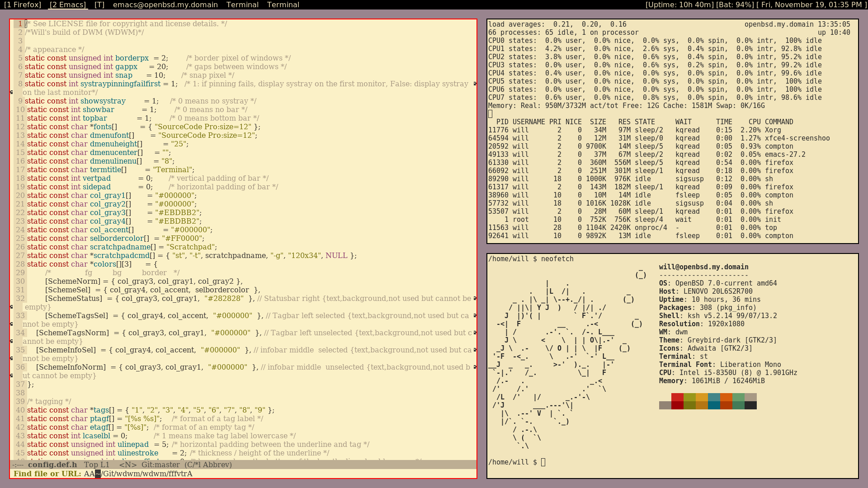Click the Terminal Font: Liberation Mono line
This screenshot has width=868, height=488.
[720, 364]
